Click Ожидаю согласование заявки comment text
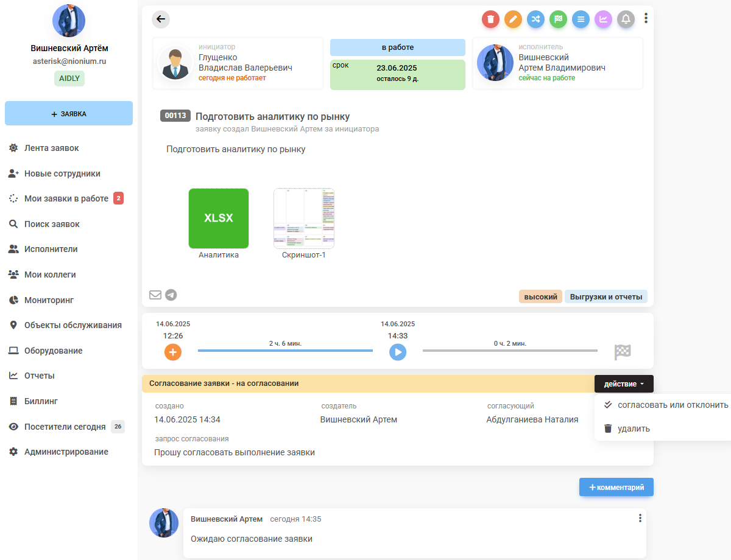731x560 pixels. (x=252, y=539)
